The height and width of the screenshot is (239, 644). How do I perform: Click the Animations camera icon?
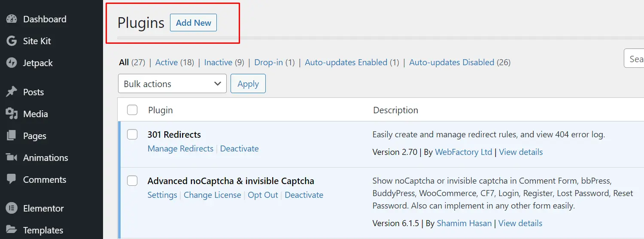click(x=12, y=157)
